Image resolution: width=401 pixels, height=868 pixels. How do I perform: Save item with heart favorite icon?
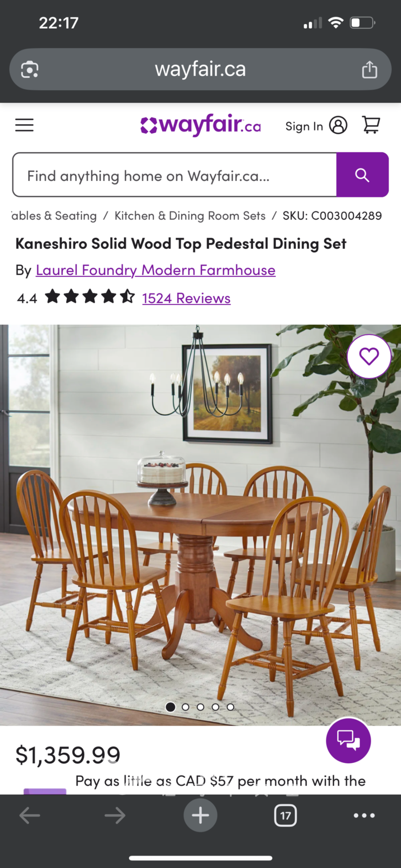[369, 356]
